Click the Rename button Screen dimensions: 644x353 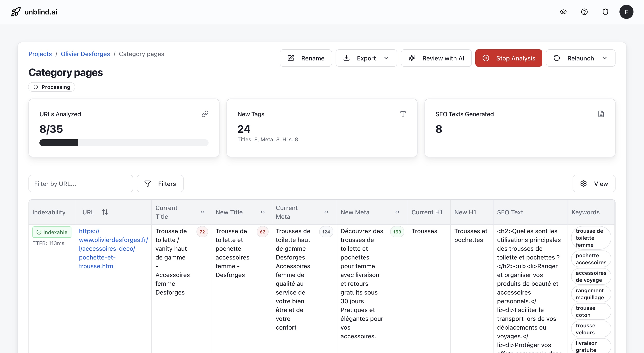click(306, 58)
